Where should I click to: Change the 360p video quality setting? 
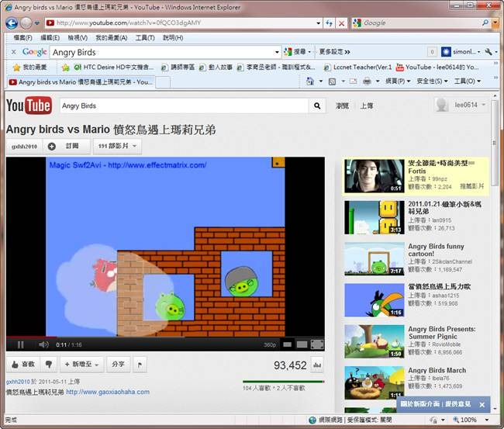pyautogui.click(x=270, y=345)
